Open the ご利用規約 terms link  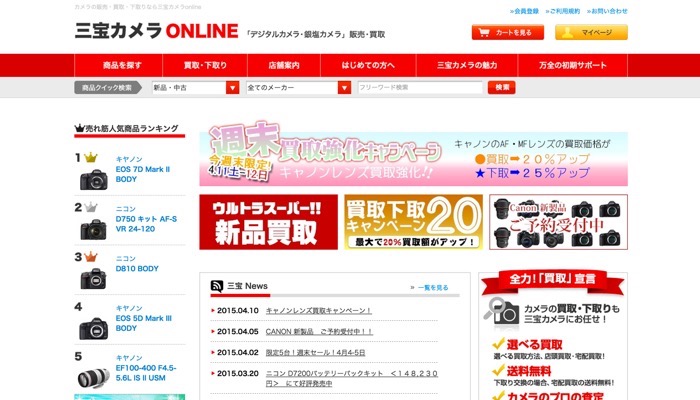tap(563, 11)
